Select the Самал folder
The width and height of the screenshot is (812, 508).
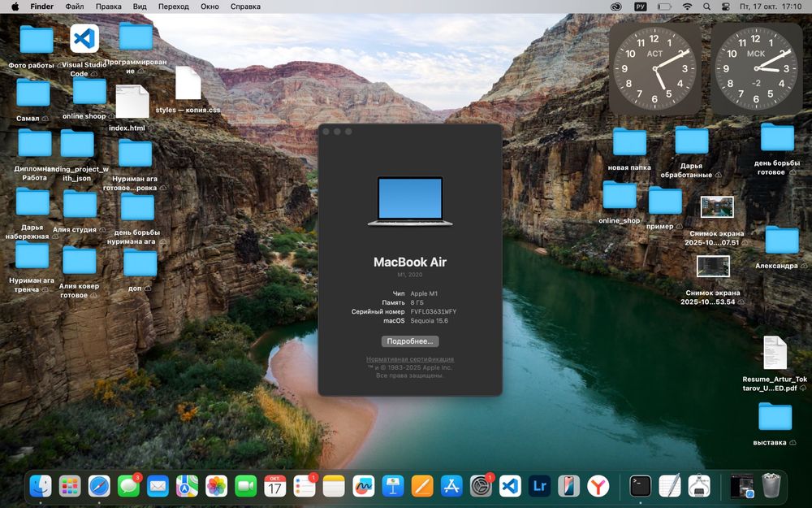pyautogui.click(x=33, y=93)
